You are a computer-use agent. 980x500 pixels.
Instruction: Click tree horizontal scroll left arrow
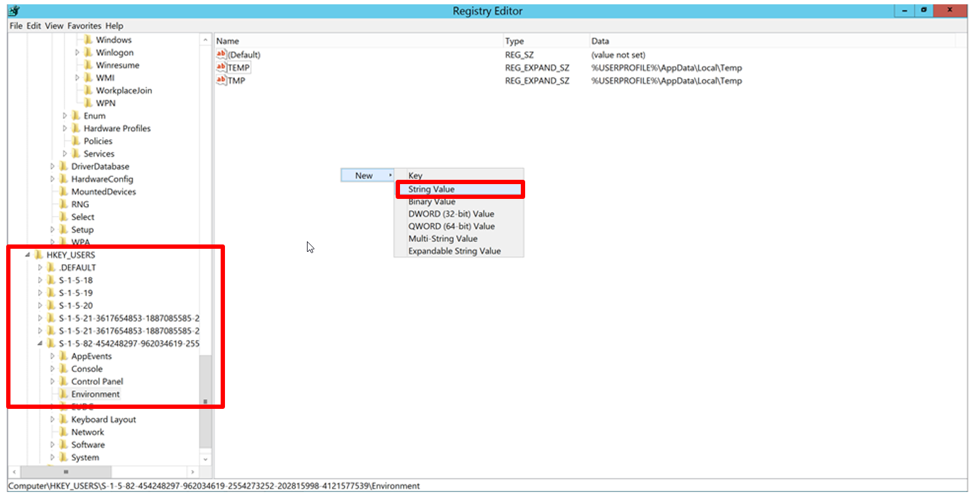[14, 472]
